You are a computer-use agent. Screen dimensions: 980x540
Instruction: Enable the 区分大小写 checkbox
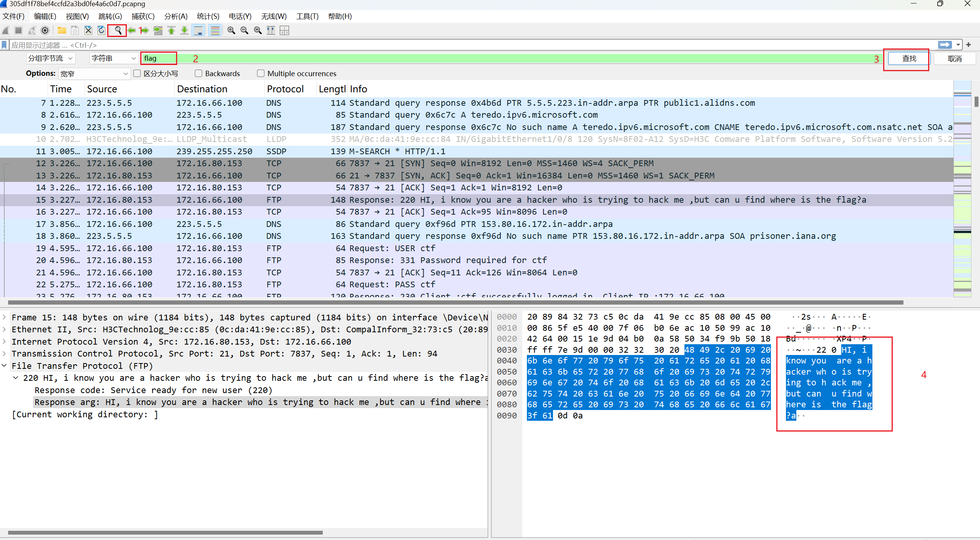137,73
